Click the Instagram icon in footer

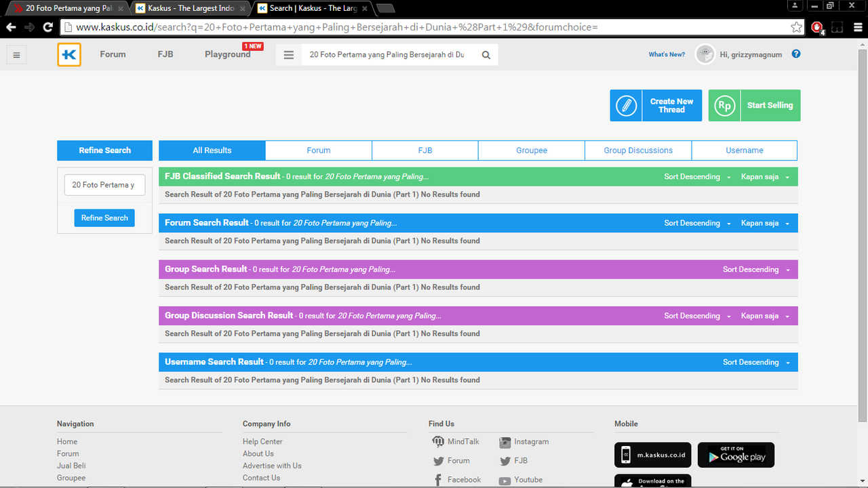click(505, 442)
